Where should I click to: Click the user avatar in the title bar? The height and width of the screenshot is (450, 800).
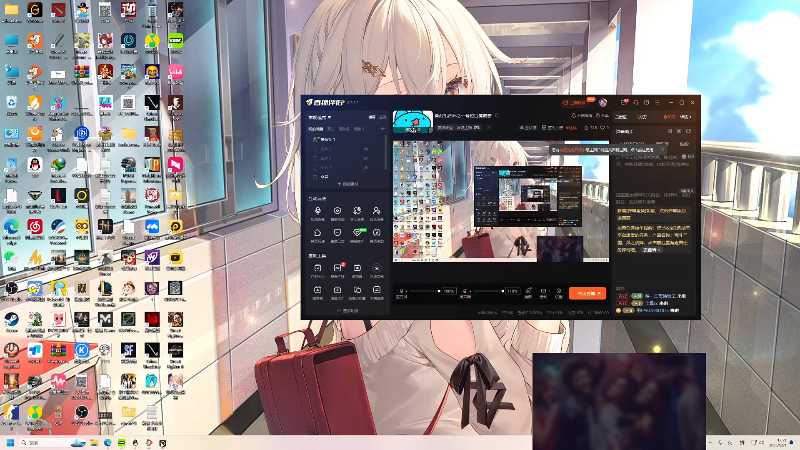click(x=603, y=103)
